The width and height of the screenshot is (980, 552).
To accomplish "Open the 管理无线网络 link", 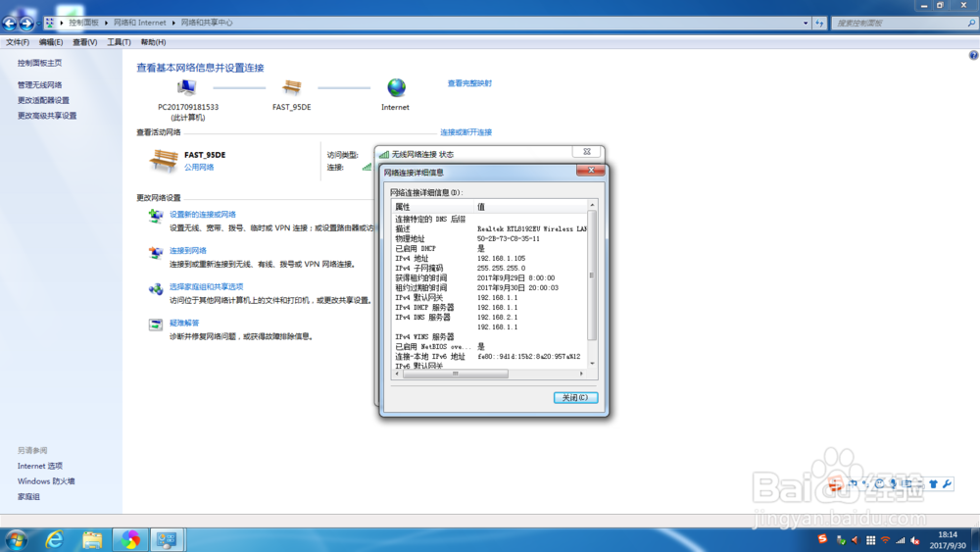I will (39, 85).
